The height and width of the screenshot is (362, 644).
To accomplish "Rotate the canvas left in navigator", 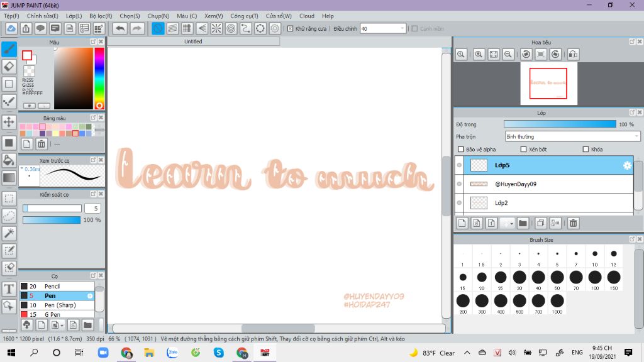I will (x=526, y=54).
